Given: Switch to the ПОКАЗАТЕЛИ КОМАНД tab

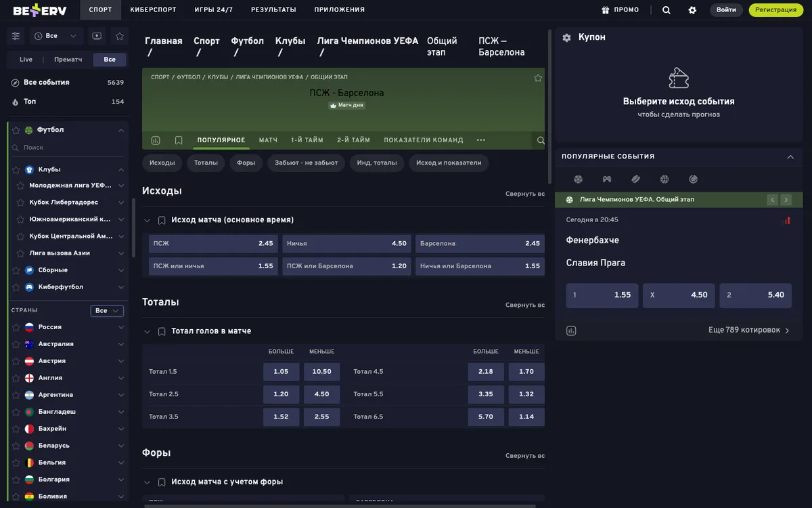Looking at the screenshot, I should coord(424,140).
